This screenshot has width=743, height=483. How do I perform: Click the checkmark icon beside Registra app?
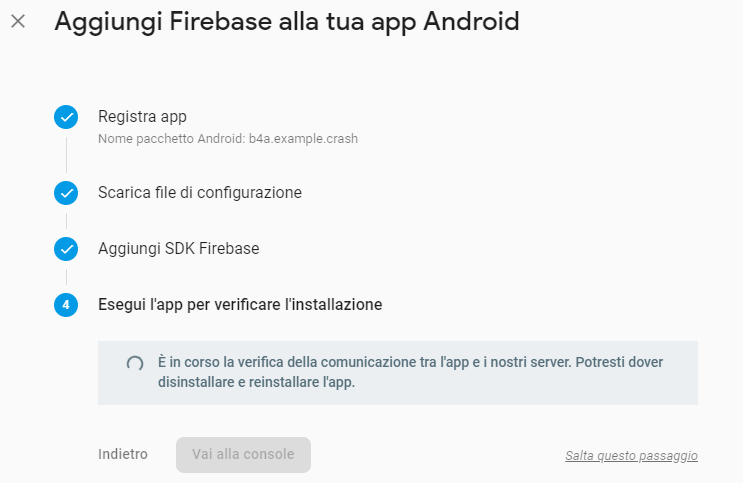click(x=66, y=117)
